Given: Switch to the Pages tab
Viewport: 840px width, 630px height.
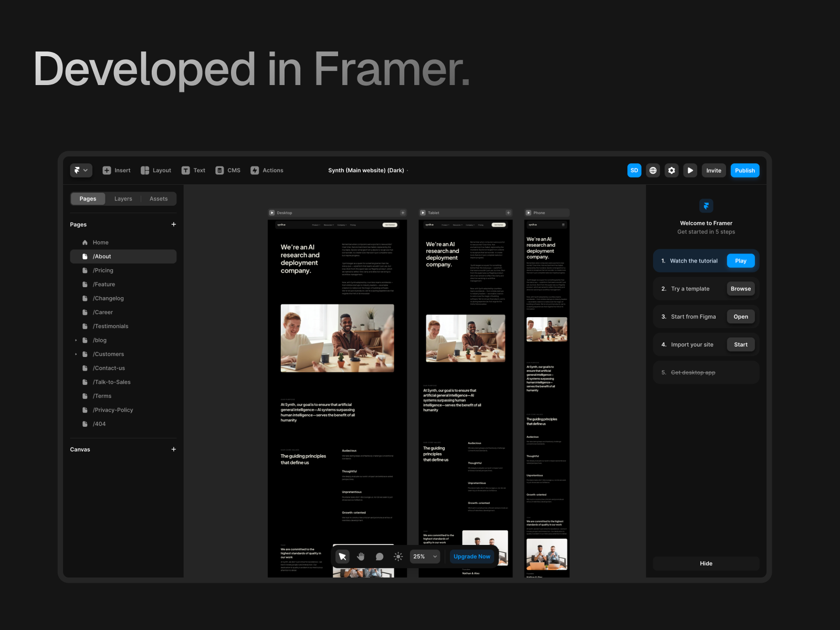Looking at the screenshot, I should (88, 198).
